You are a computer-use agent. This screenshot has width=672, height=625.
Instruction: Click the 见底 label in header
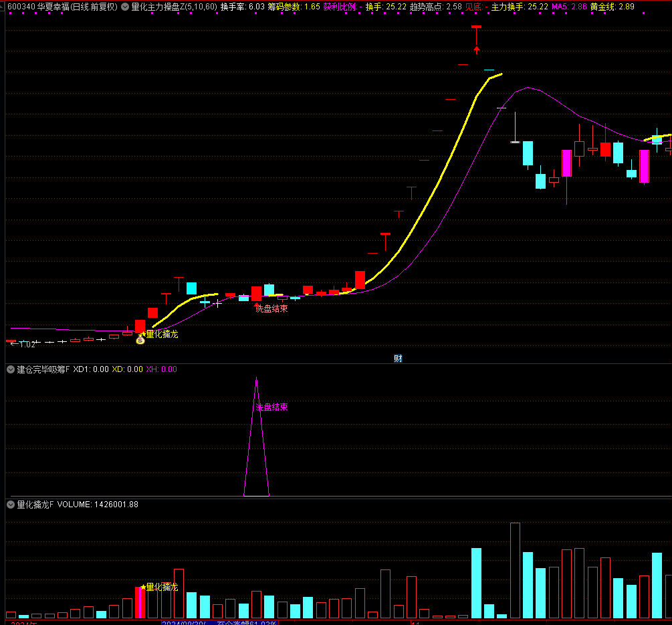pos(473,7)
